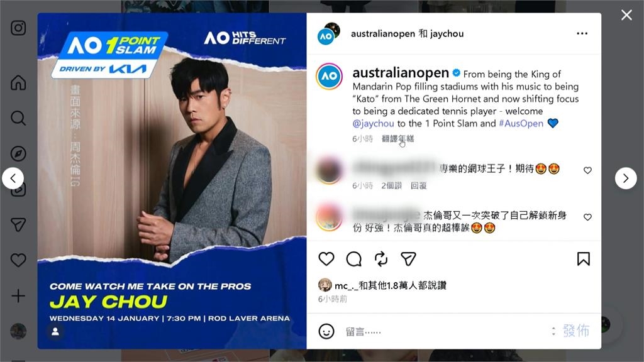Click the Instagram logo icon in sidebar
The image size is (644, 362).
18,28
